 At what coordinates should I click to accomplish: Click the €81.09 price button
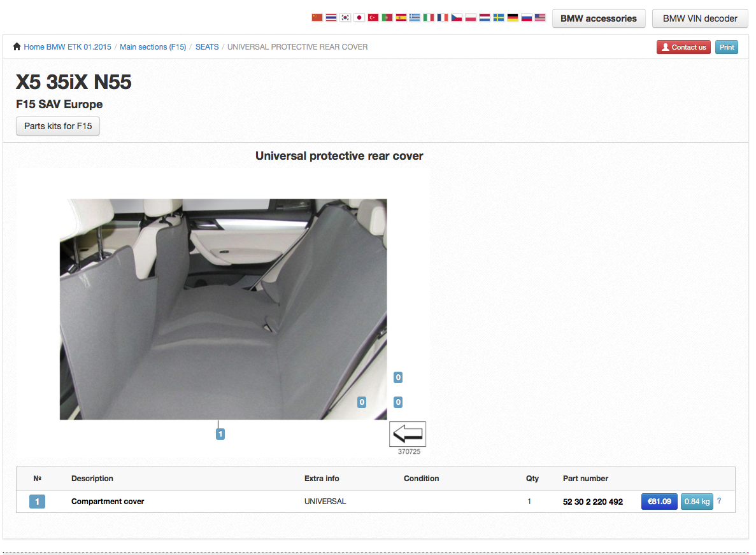pyautogui.click(x=659, y=501)
